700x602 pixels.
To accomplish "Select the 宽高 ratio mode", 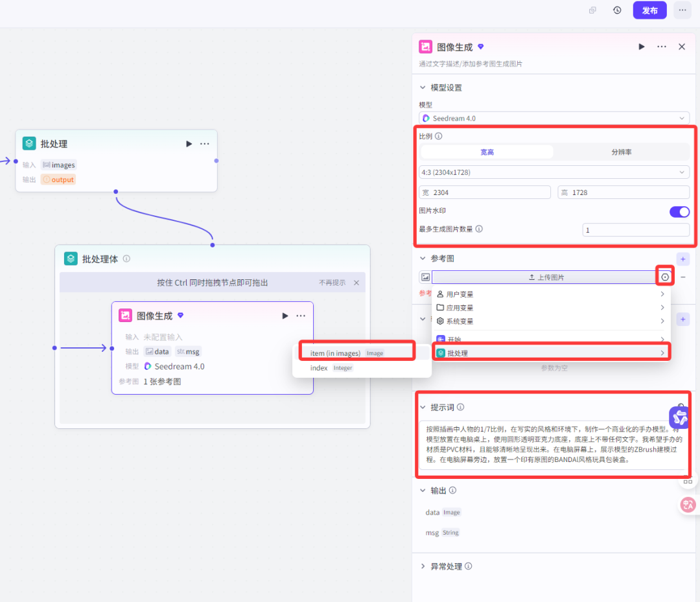I will 487,152.
